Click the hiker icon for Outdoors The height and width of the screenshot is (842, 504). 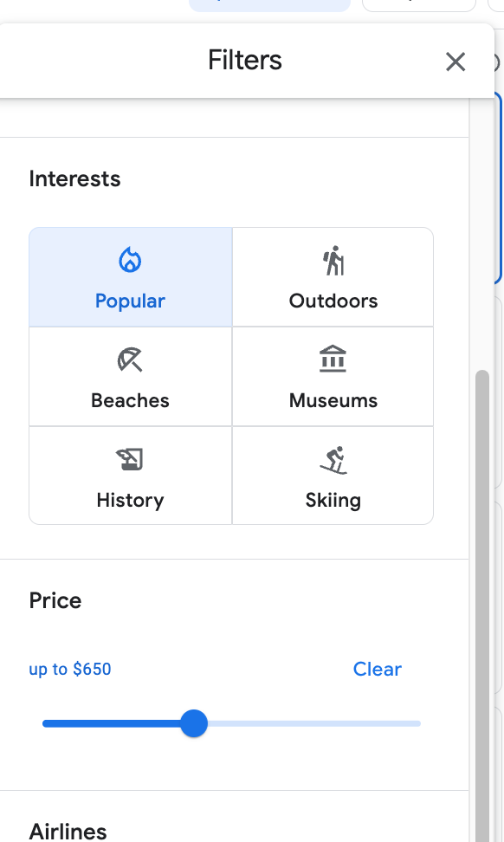[333, 261]
